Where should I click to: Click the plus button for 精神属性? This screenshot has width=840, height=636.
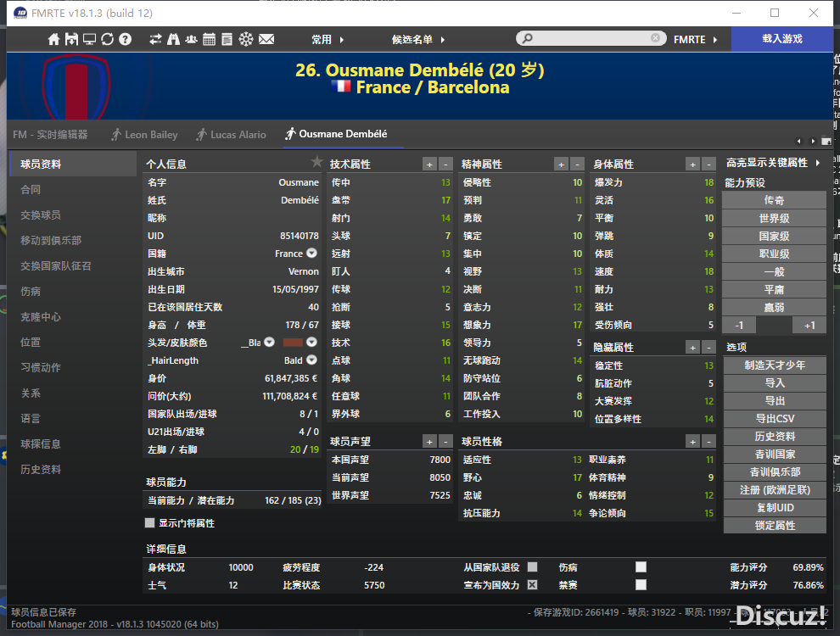coord(561,165)
